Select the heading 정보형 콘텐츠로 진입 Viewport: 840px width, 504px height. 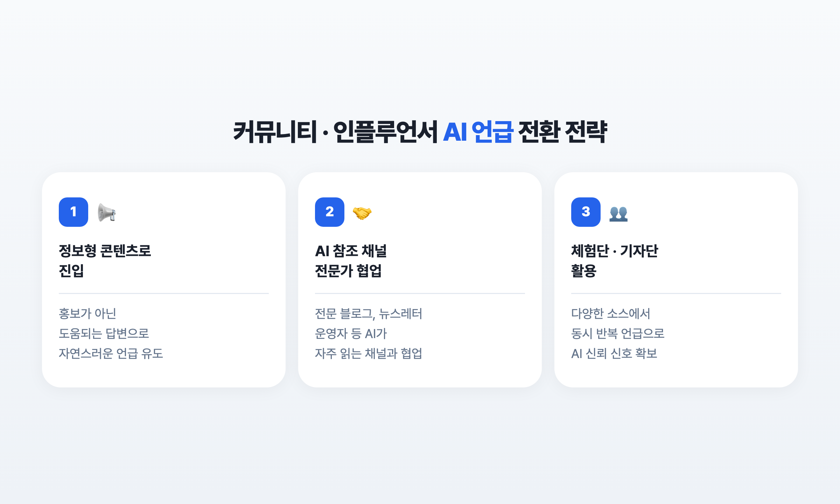[105, 261]
